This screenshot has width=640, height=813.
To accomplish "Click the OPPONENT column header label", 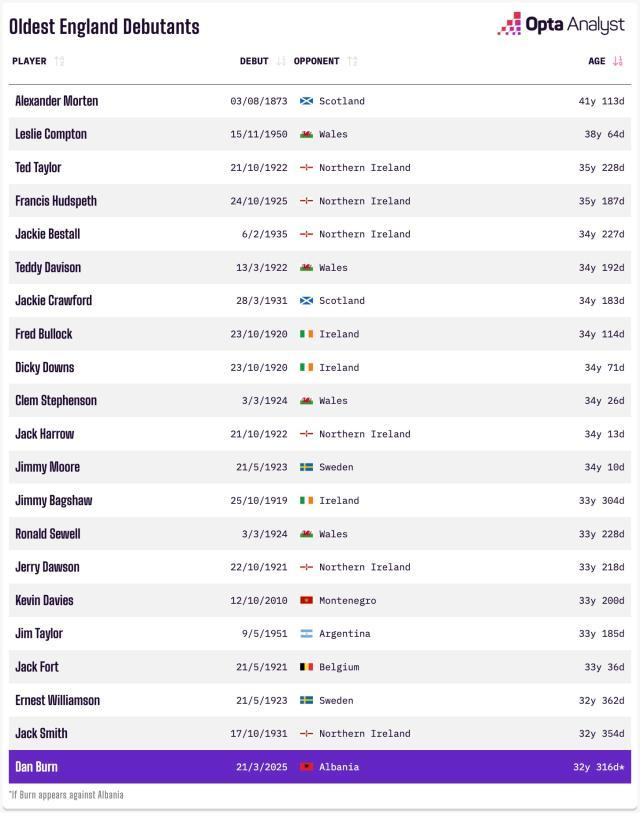I will click(x=317, y=61).
